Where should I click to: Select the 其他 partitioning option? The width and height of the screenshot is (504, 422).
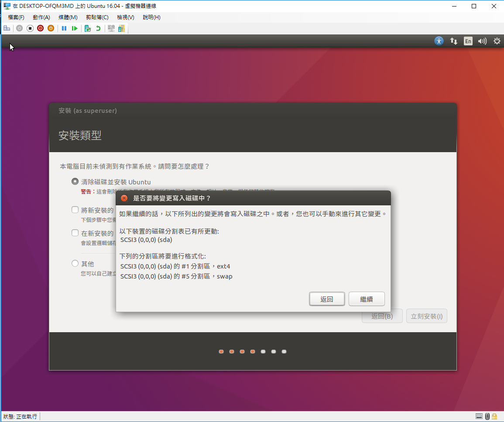coord(75,263)
